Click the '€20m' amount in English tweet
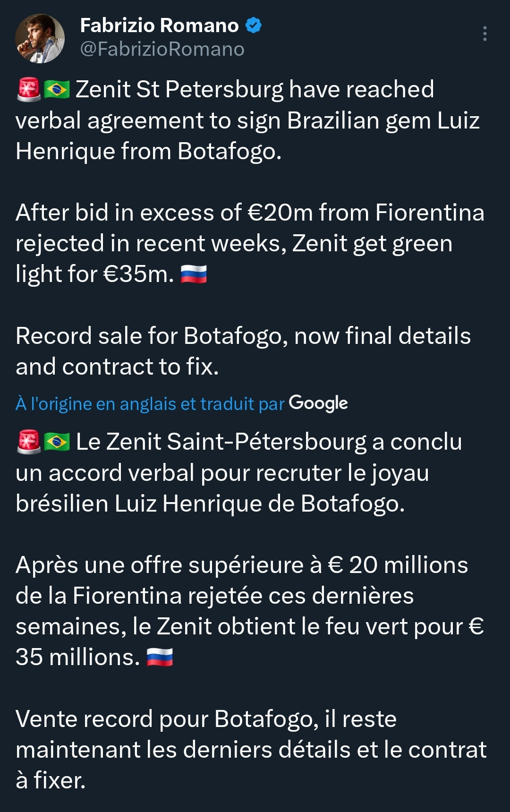Screen dimensions: 510x812 (280, 213)
